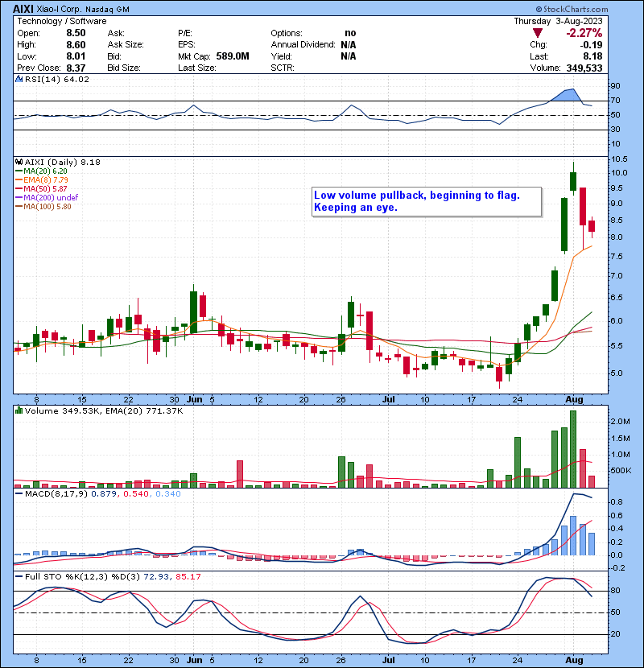644x668 pixels.
Task: Click the Thursday 3-Aug-2023 date
Action: (x=558, y=21)
